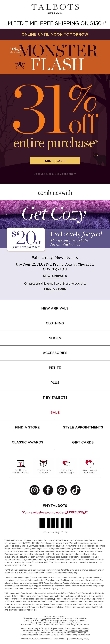Open the CLOTHING navigation item
This screenshot has height=644, width=110.
tap(55, 323)
